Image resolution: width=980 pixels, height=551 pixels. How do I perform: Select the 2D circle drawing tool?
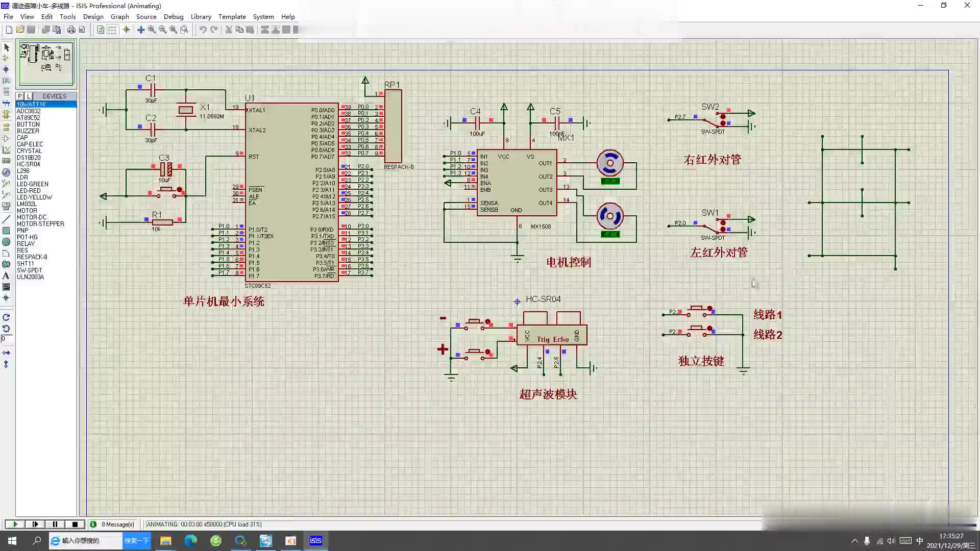(x=6, y=242)
